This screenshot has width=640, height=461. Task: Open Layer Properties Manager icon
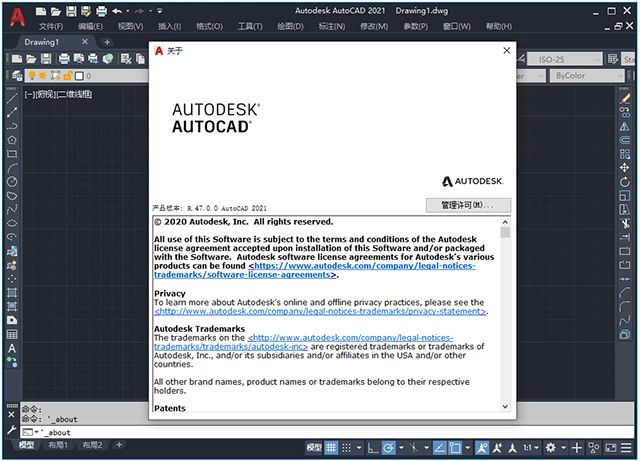[17, 76]
